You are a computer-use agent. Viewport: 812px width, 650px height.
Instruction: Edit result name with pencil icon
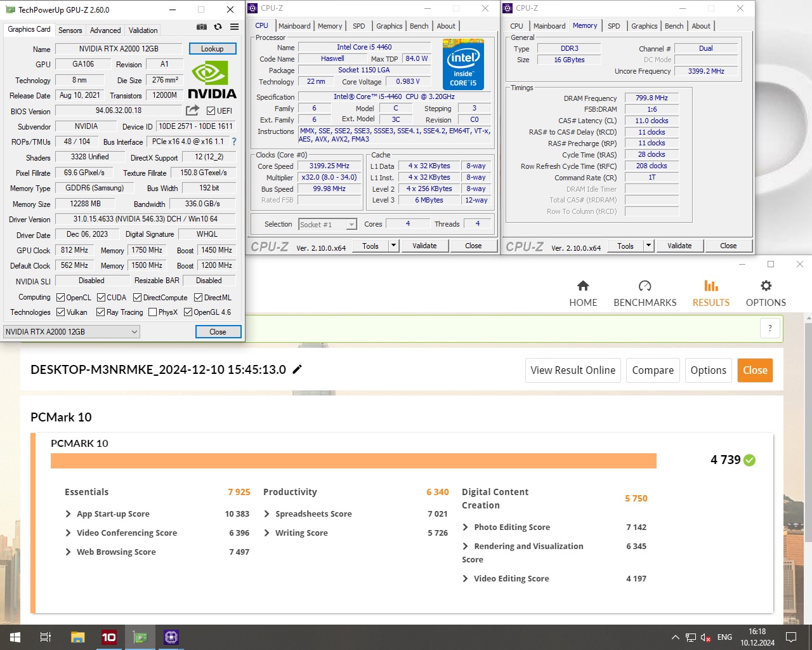coord(297,369)
